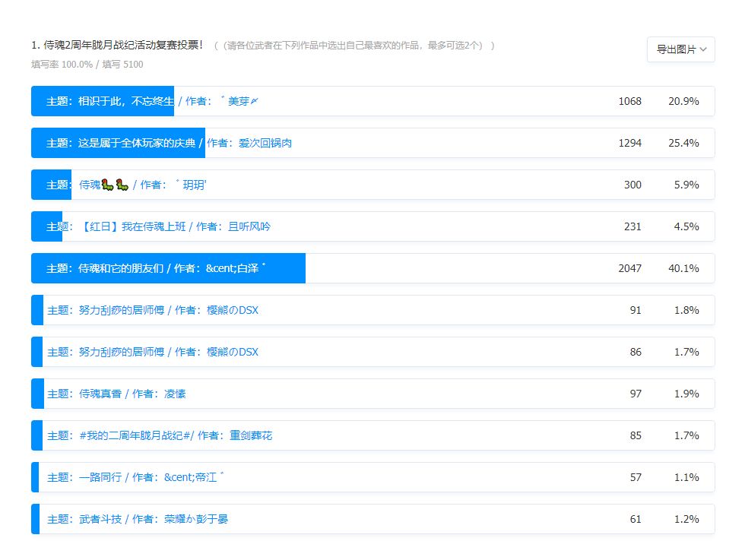Click the percentage 1.2%
745x560 pixels.
(x=686, y=519)
